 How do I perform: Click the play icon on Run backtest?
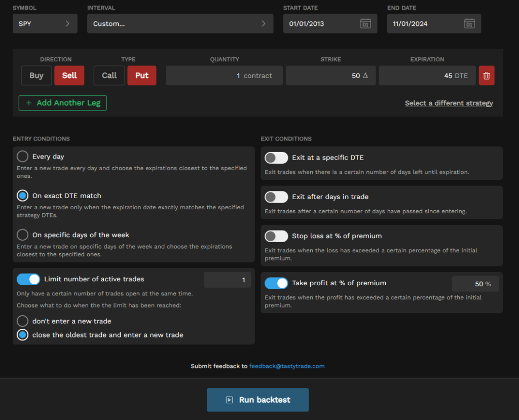click(x=229, y=400)
